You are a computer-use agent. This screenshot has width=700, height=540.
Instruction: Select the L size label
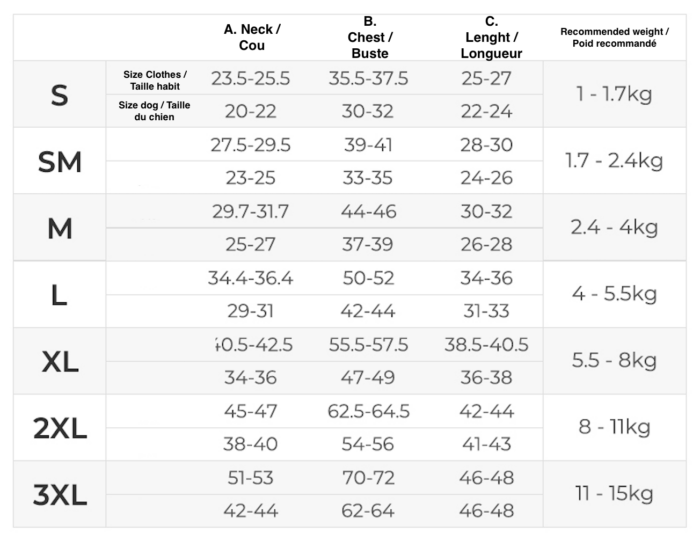(x=59, y=295)
